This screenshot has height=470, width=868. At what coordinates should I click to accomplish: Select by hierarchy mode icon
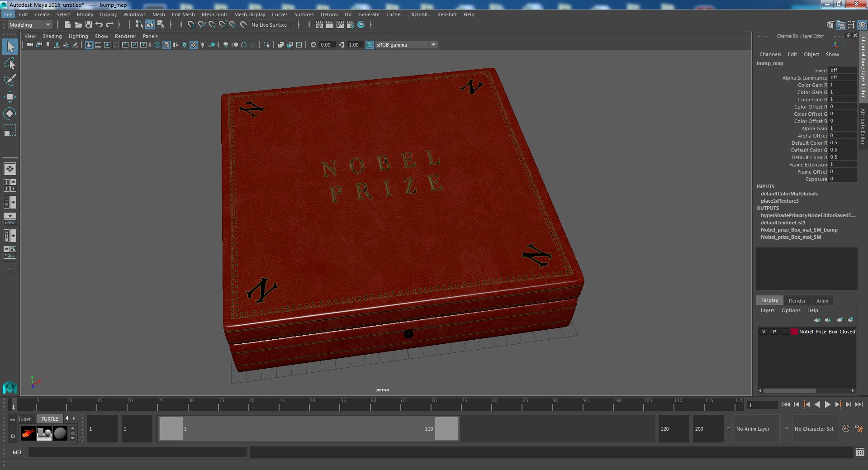(139, 25)
